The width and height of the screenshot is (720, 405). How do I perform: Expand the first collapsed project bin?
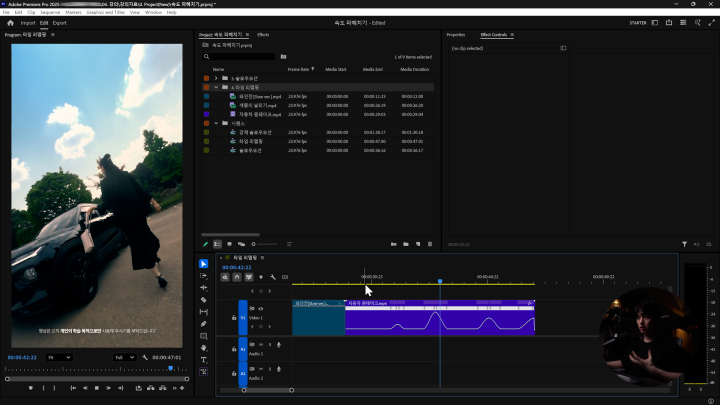click(216, 77)
